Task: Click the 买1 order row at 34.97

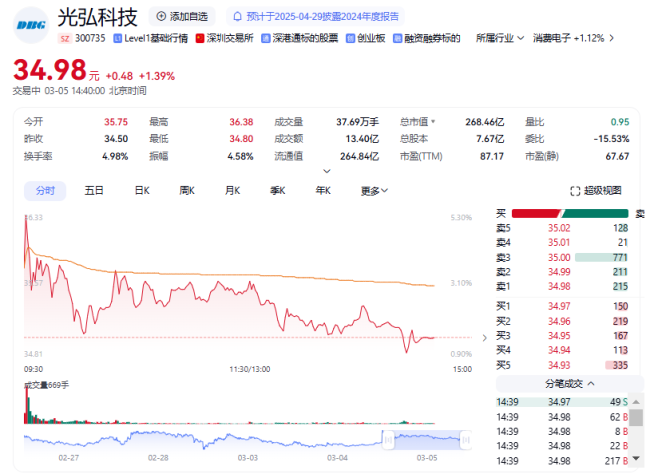Action: (x=562, y=306)
